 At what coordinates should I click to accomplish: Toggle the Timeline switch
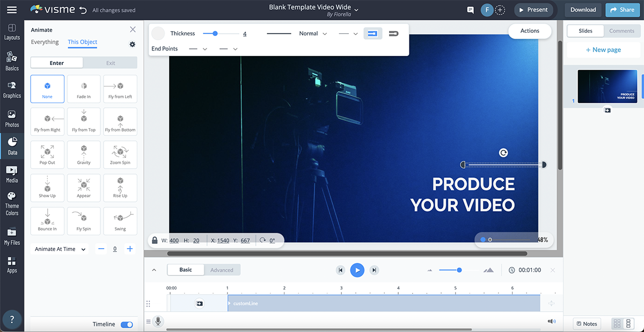pyautogui.click(x=127, y=324)
